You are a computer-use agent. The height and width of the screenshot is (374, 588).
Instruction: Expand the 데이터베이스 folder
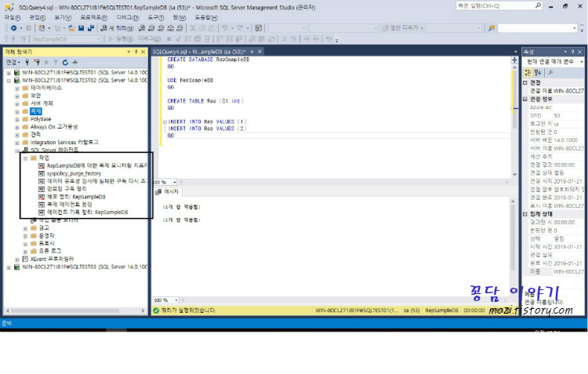tap(17, 89)
